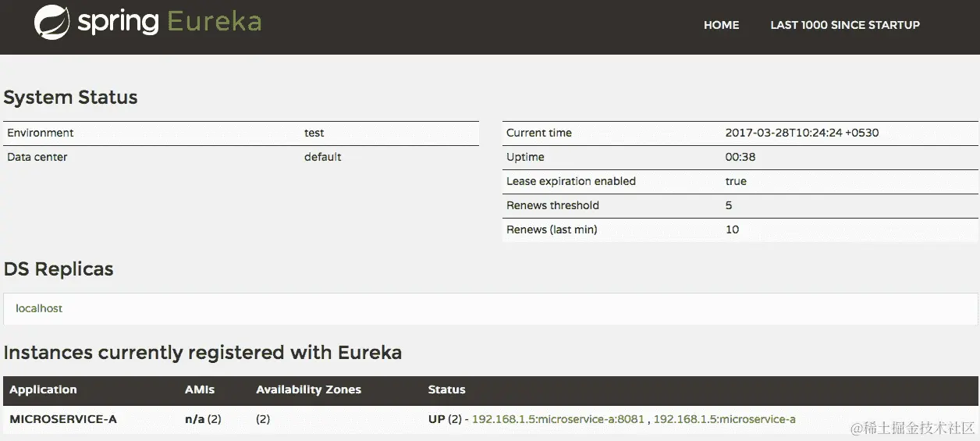Select the '(2)' availability zones cell

coord(263,419)
